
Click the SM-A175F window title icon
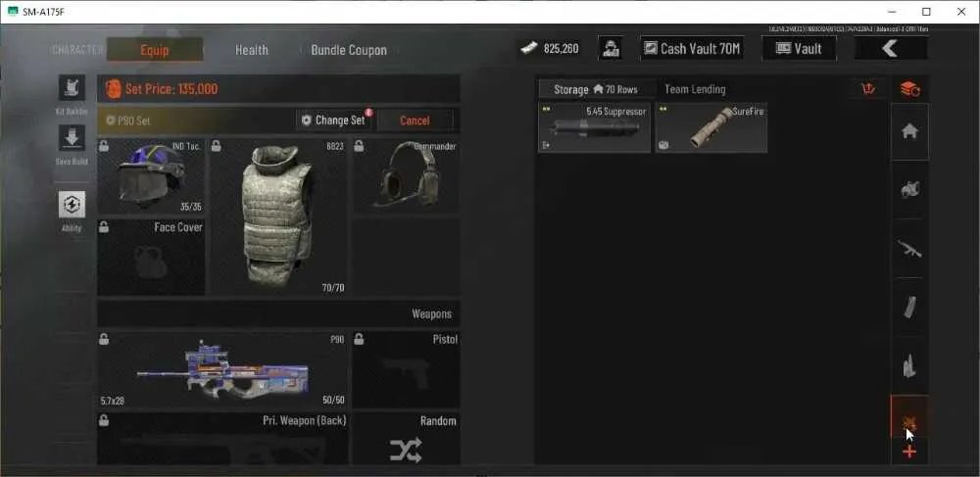tap(13, 11)
